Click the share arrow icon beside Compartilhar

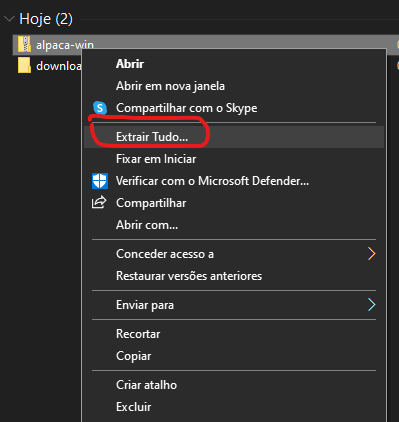coord(99,203)
